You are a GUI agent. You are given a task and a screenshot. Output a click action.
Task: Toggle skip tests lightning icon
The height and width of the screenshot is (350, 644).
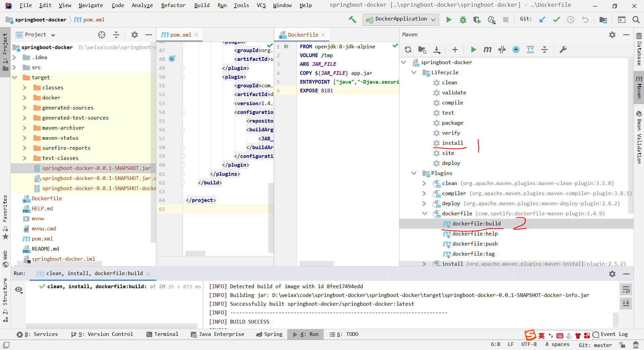(516, 50)
